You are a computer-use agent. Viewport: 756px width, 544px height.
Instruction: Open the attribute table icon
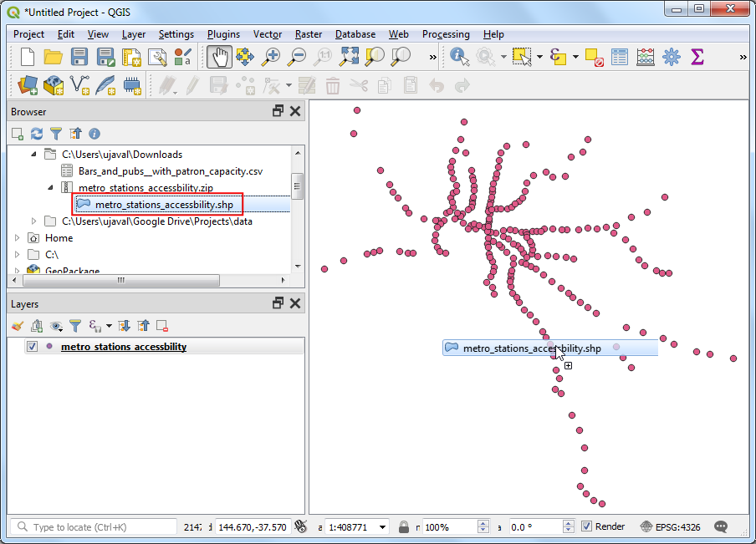tap(620, 57)
